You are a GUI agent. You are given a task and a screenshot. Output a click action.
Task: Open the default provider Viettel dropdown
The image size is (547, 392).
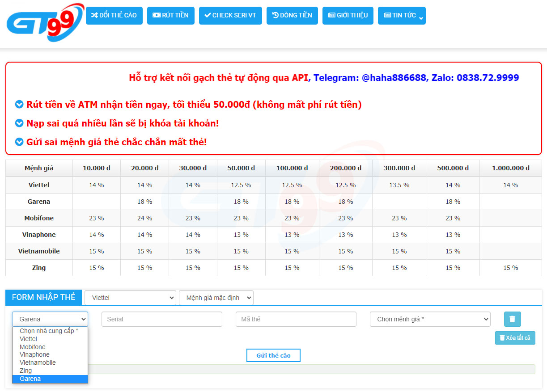(x=130, y=298)
